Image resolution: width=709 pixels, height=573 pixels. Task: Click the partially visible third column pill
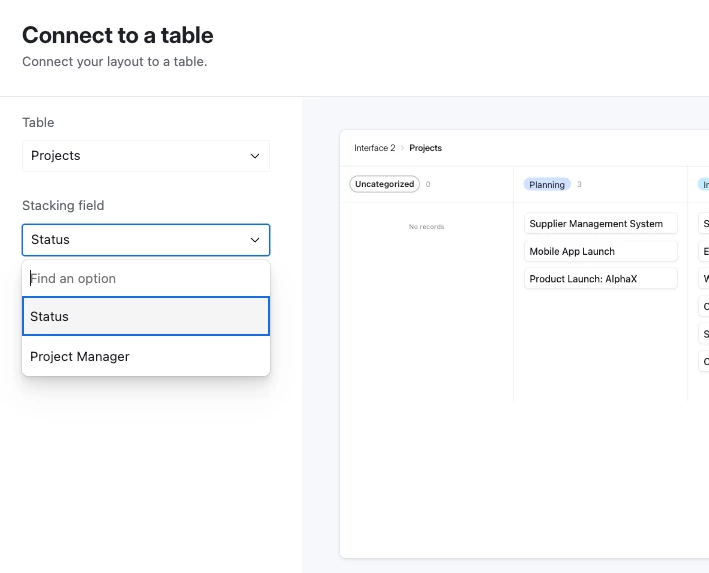click(704, 184)
